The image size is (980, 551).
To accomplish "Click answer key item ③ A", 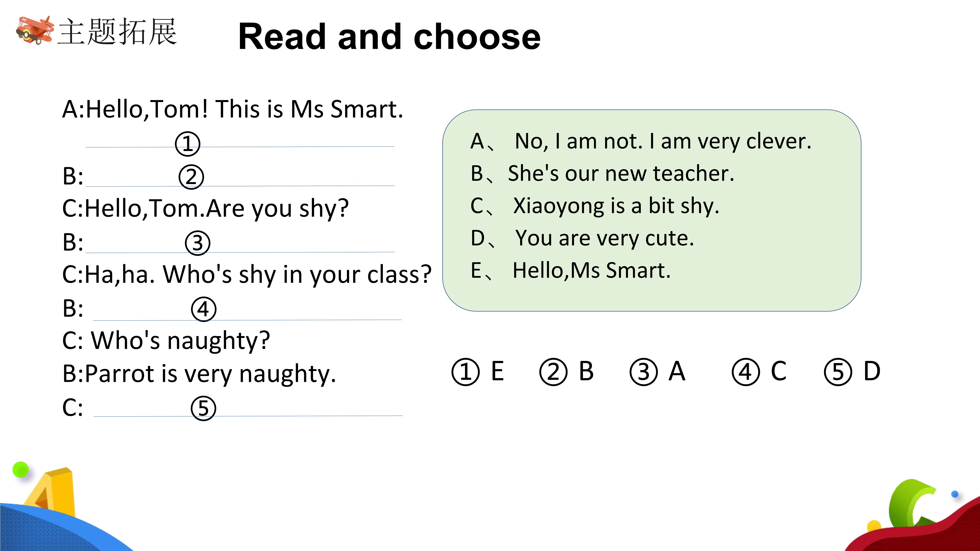I will click(658, 371).
